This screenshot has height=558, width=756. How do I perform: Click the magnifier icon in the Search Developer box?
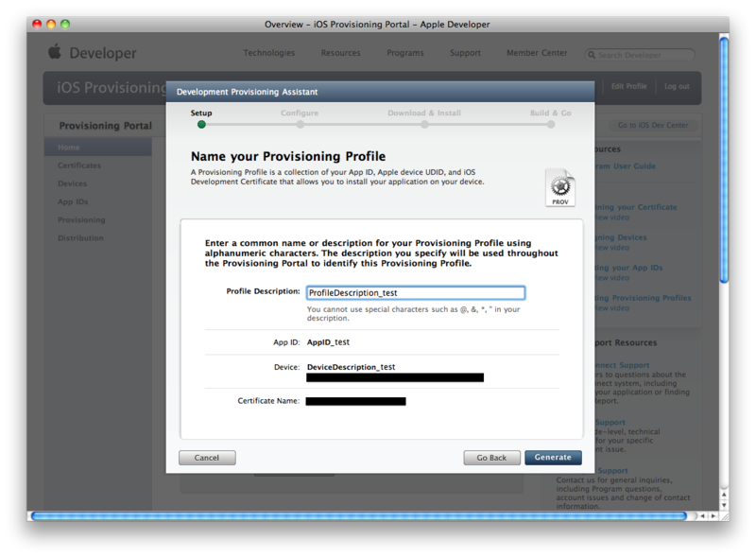tap(592, 55)
